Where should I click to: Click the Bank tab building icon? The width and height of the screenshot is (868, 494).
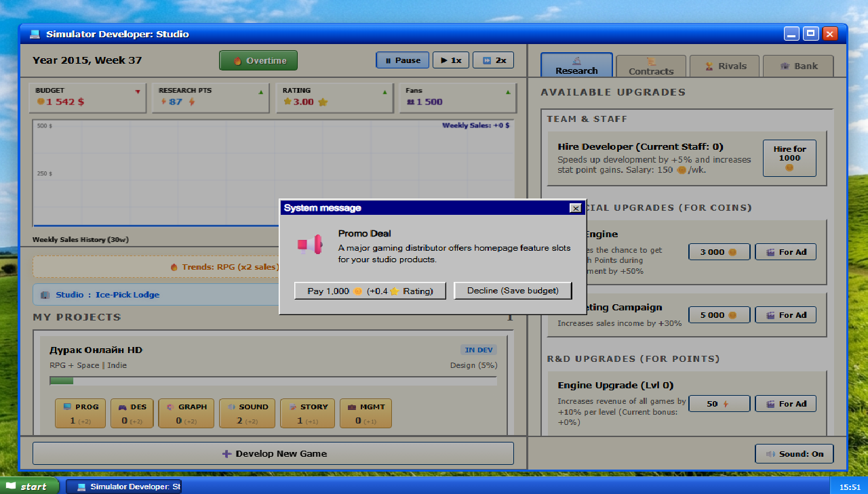point(785,66)
